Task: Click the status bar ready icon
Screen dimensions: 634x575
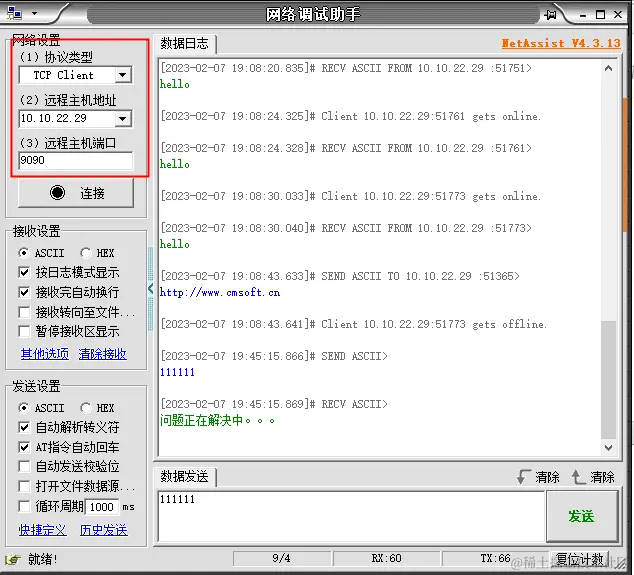Action: (x=13, y=560)
